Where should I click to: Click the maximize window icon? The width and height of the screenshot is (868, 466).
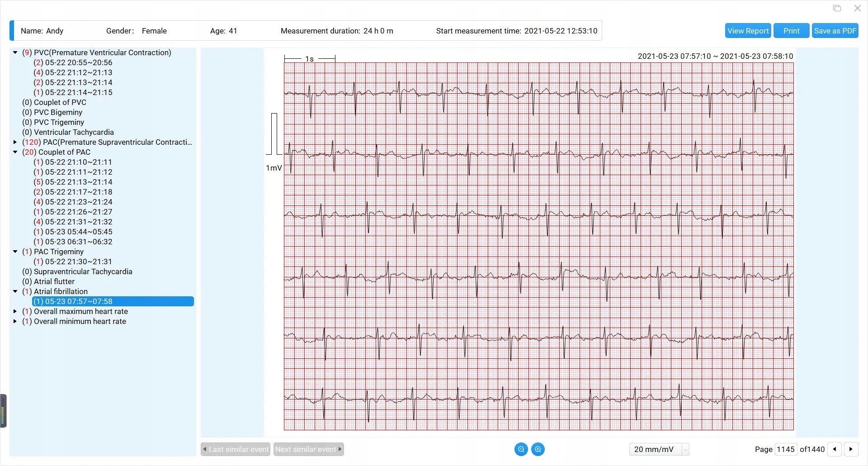837,9
